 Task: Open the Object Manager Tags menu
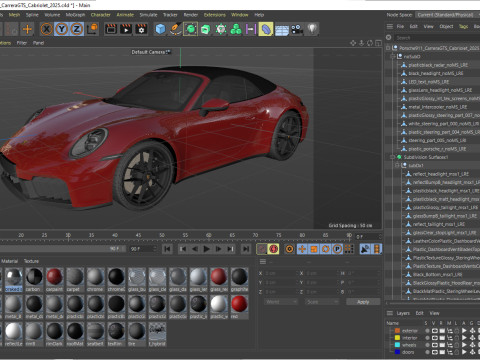point(463,26)
